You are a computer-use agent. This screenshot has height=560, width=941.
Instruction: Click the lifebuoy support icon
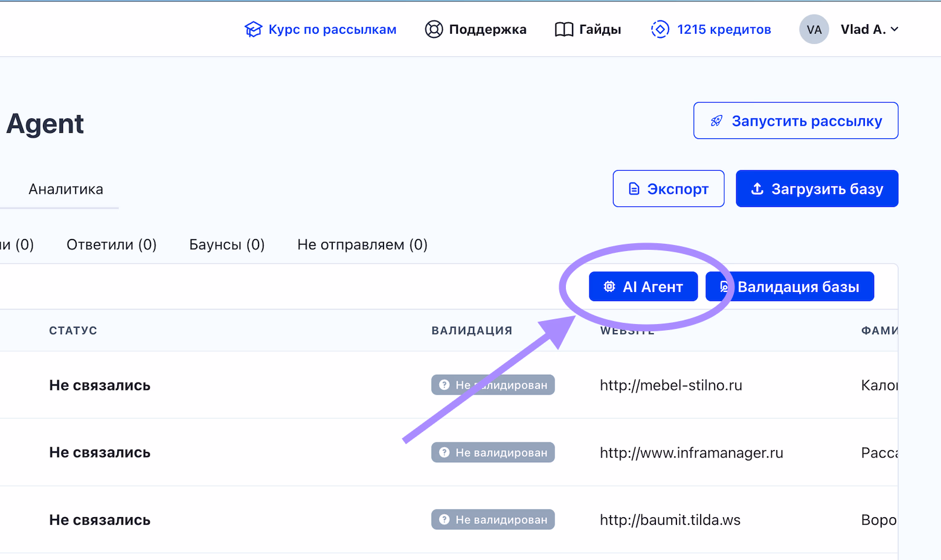434,30
